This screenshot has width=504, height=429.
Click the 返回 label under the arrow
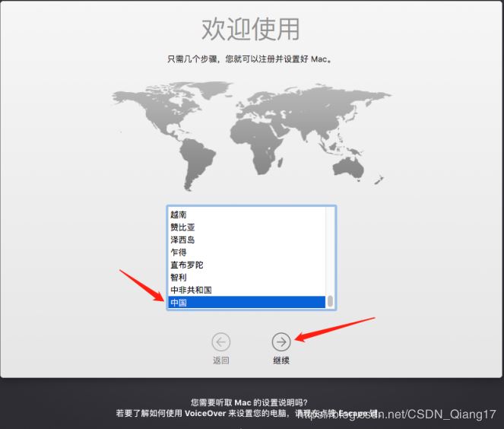(220, 360)
